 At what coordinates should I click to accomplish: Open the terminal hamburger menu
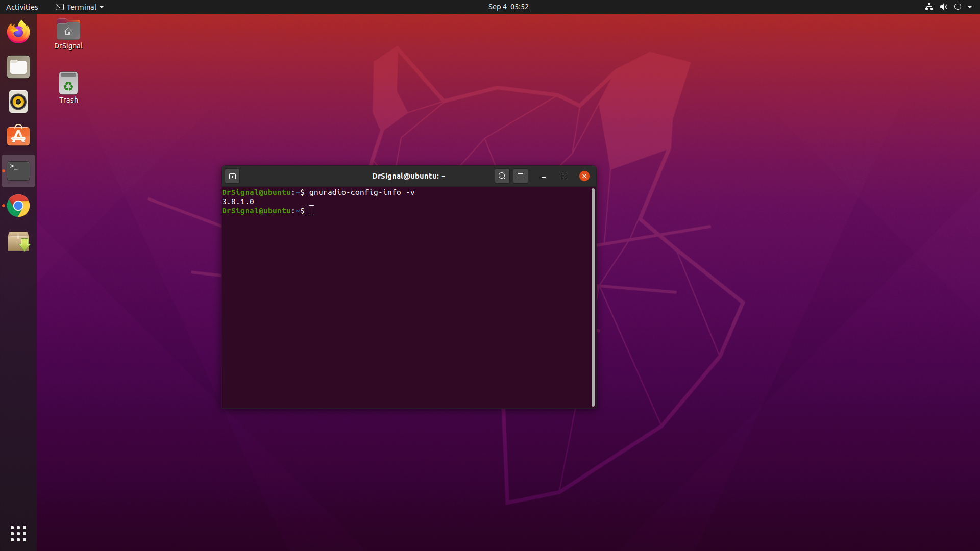coord(521,176)
